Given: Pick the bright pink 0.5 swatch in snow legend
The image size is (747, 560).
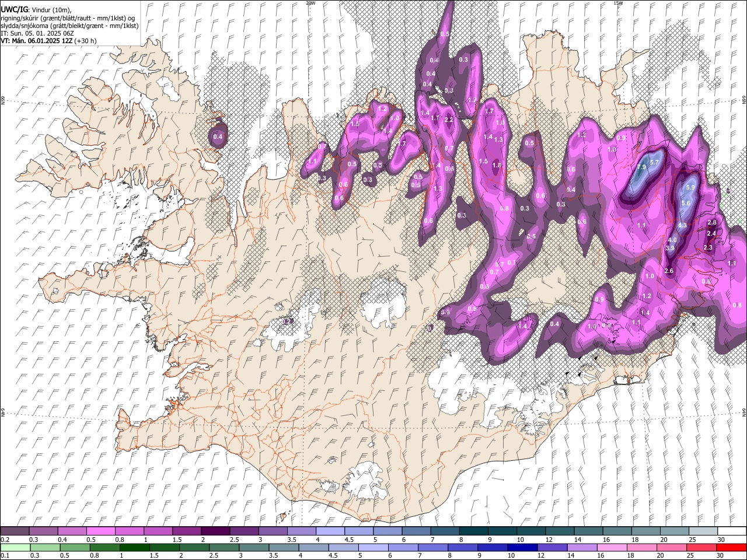Looking at the screenshot, I should pos(101,531).
